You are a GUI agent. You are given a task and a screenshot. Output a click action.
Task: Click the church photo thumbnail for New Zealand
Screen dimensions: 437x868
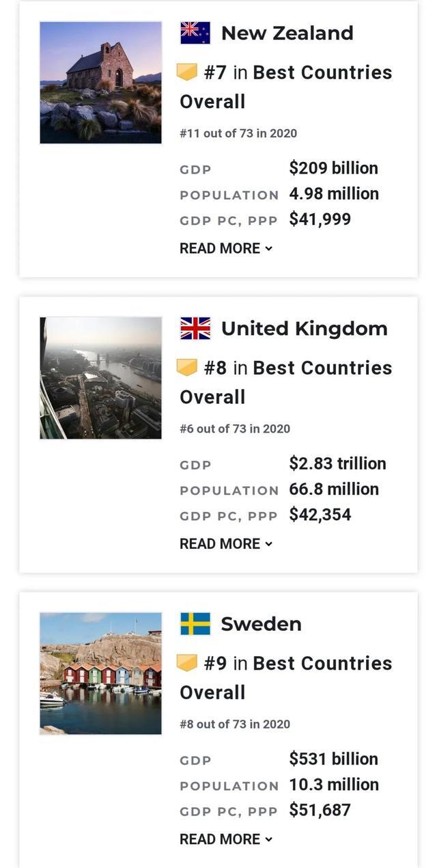100,82
